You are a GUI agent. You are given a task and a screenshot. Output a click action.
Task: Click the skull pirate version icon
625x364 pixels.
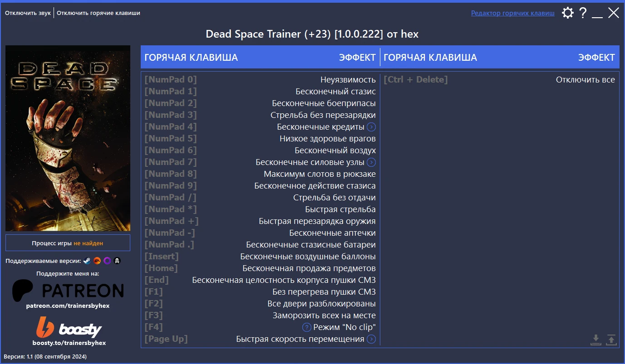coord(117,260)
